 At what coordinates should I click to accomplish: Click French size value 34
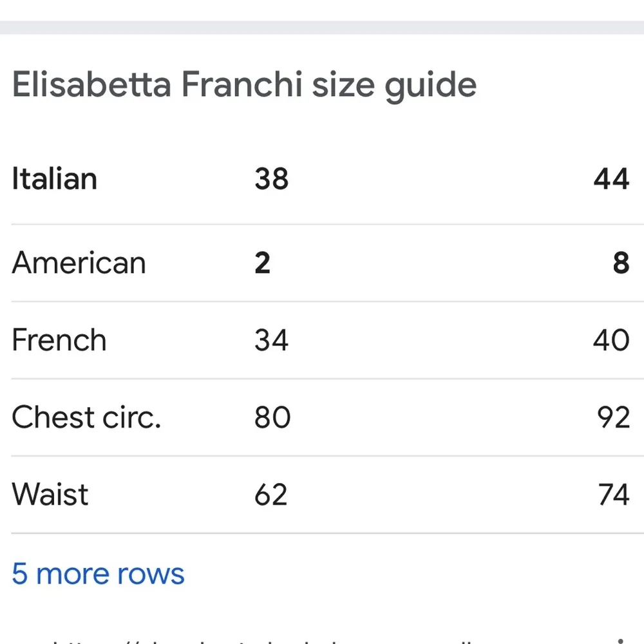[271, 340]
